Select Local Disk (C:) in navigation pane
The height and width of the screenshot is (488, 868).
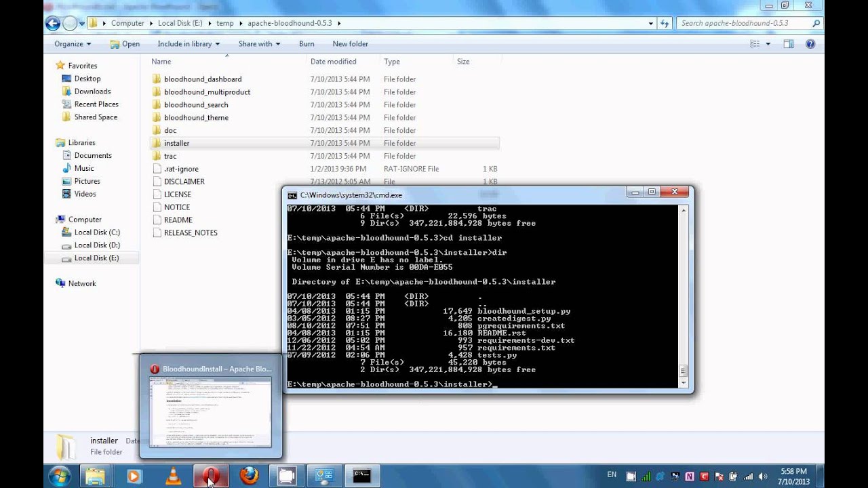click(97, 232)
